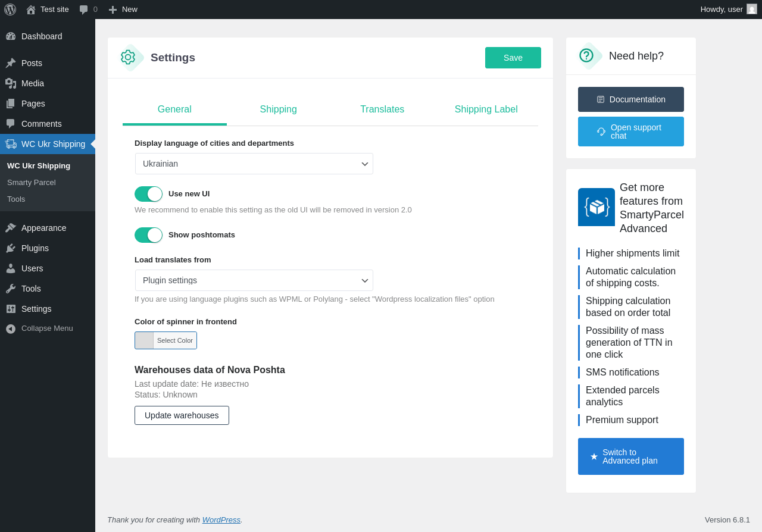Image resolution: width=762 pixels, height=532 pixels.
Task: Switch to the General tab
Action: [x=174, y=109]
